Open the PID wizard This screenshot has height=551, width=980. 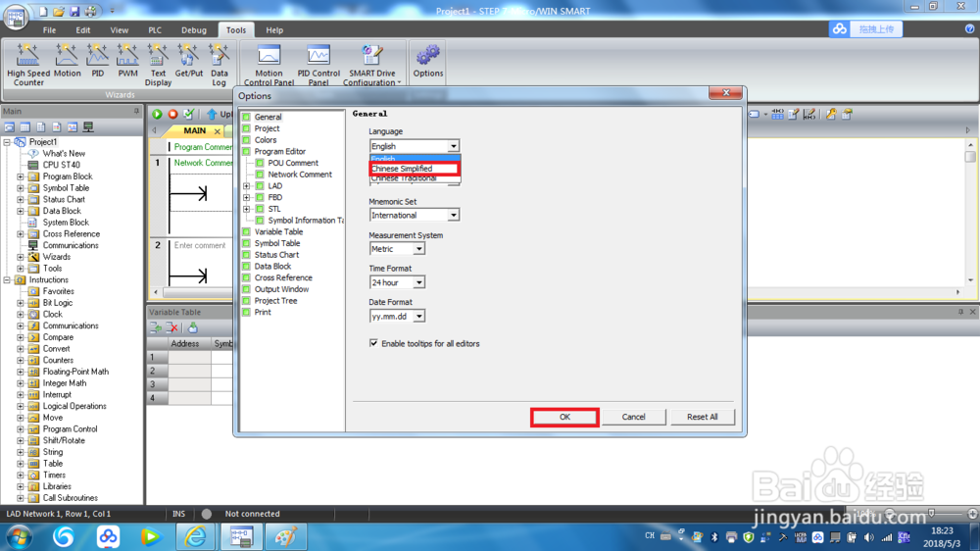tap(97, 62)
